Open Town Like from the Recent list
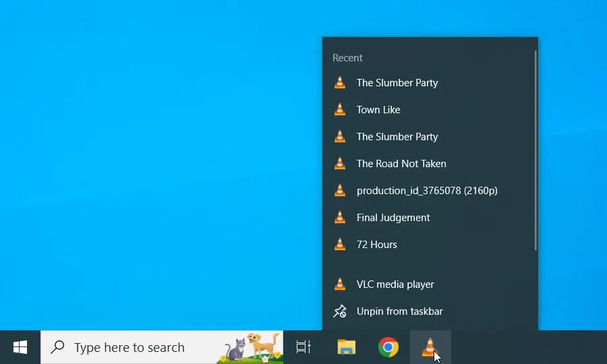This screenshot has height=364, width=607. (x=430, y=110)
